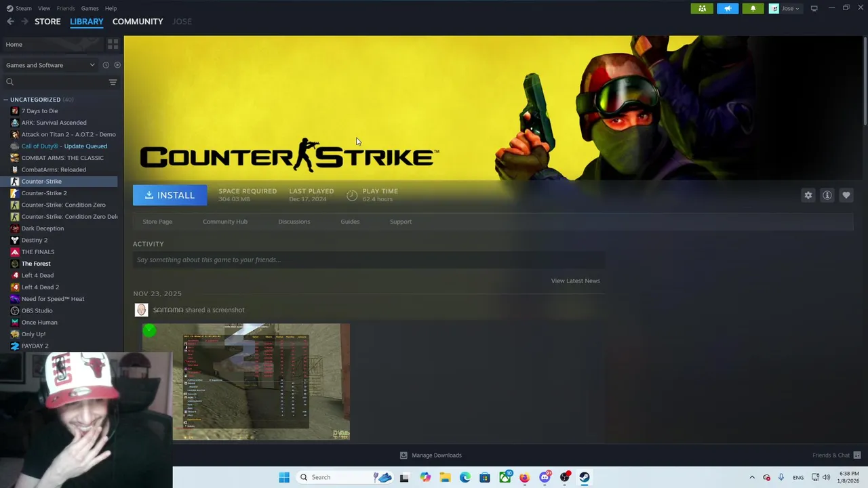
Task: Click View Latest News
Action: [575, 281]
